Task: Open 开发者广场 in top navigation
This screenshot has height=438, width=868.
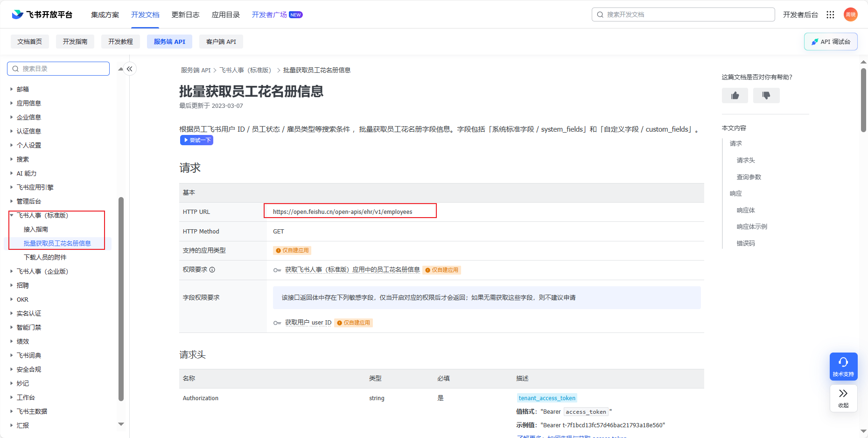Action: click(x=277, y=14)
